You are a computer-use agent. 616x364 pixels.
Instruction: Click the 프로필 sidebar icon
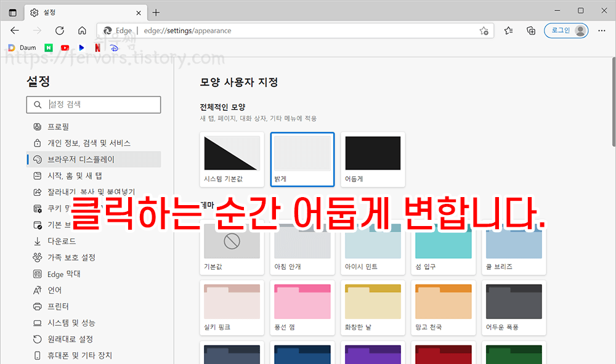38,126
